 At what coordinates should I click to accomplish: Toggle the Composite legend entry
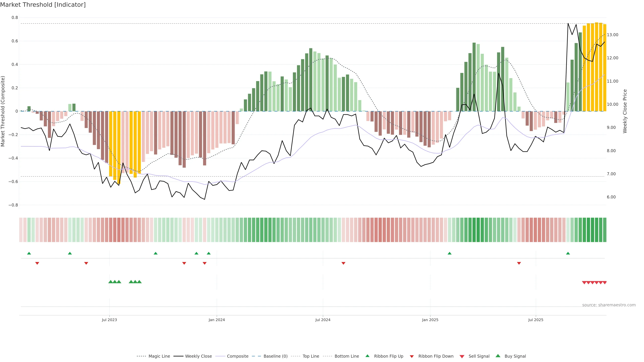click(x=237, y=356)
